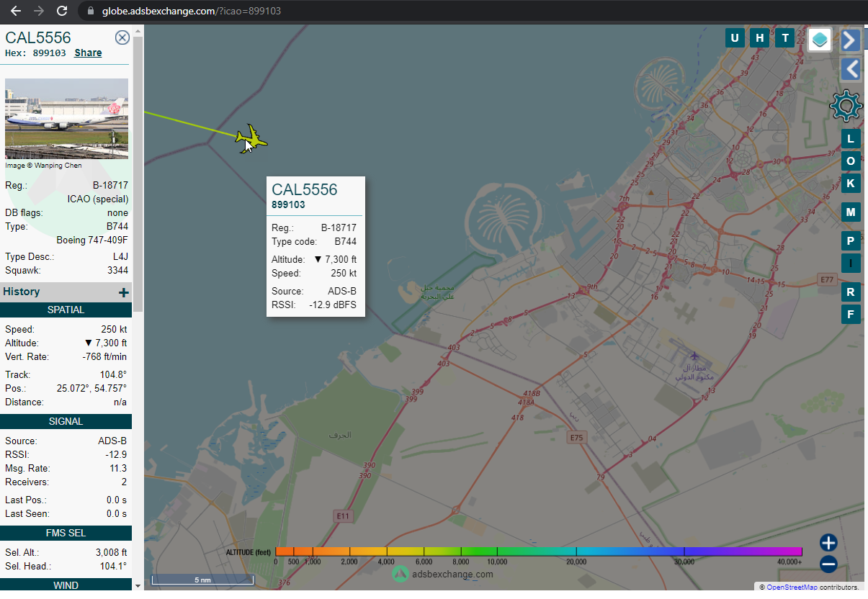This screenshot has width=868, height=599.
Task: Go forward in browser history
Action: [x=39, y=11]
